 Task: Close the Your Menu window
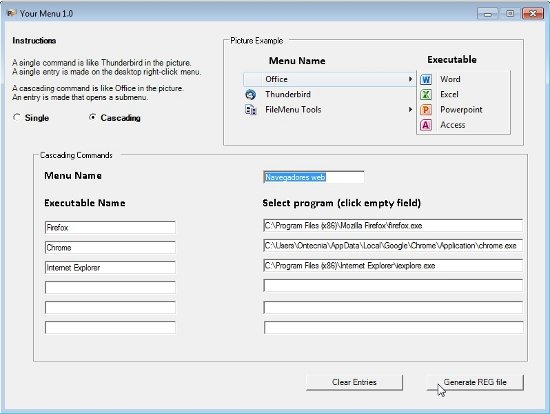coord(533,14)
